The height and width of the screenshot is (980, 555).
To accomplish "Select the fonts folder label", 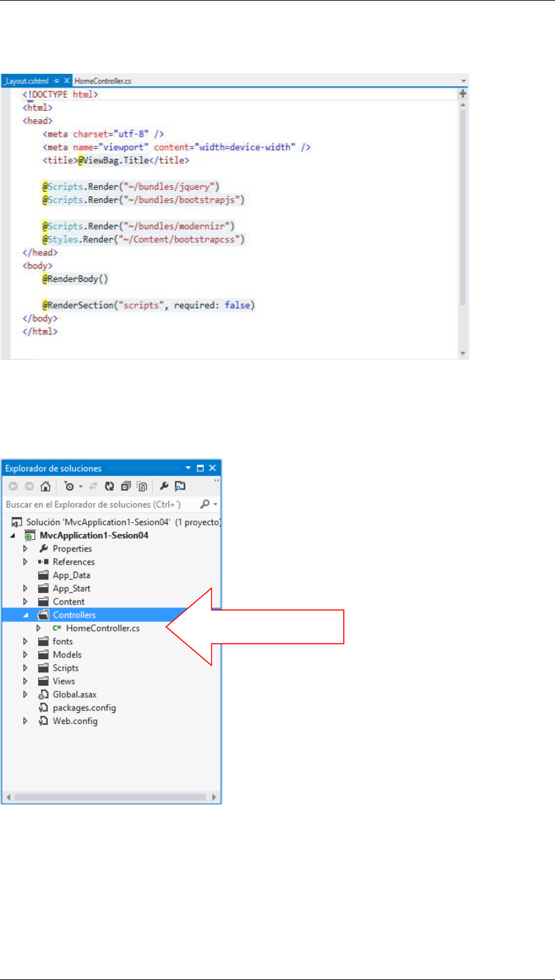I will tap(63, 642).
